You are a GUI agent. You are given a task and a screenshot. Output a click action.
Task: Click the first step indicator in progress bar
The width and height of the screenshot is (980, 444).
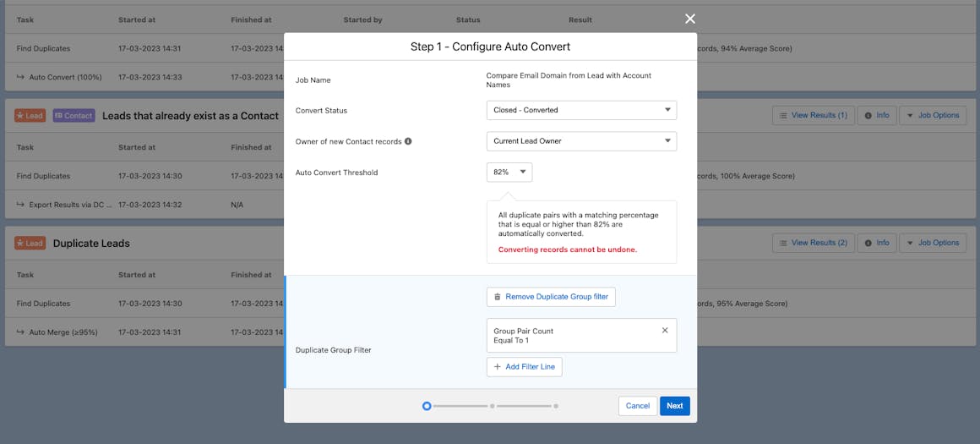point(427,406)
